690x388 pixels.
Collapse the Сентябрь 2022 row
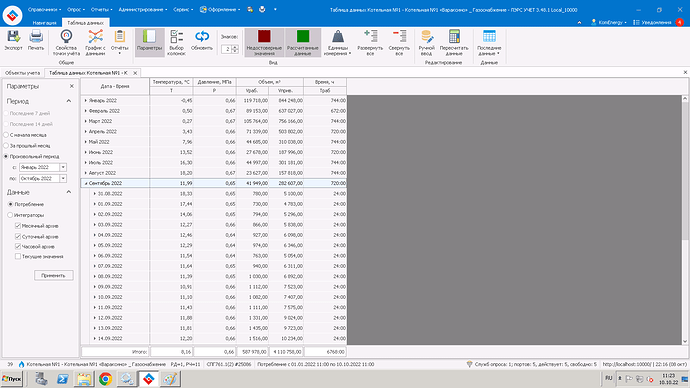pos(85,183)
